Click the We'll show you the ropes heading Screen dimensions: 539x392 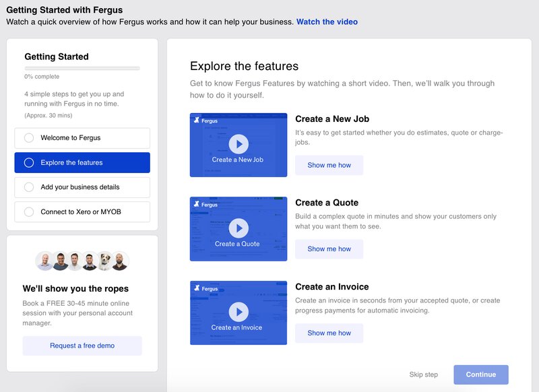pos(75,288)
